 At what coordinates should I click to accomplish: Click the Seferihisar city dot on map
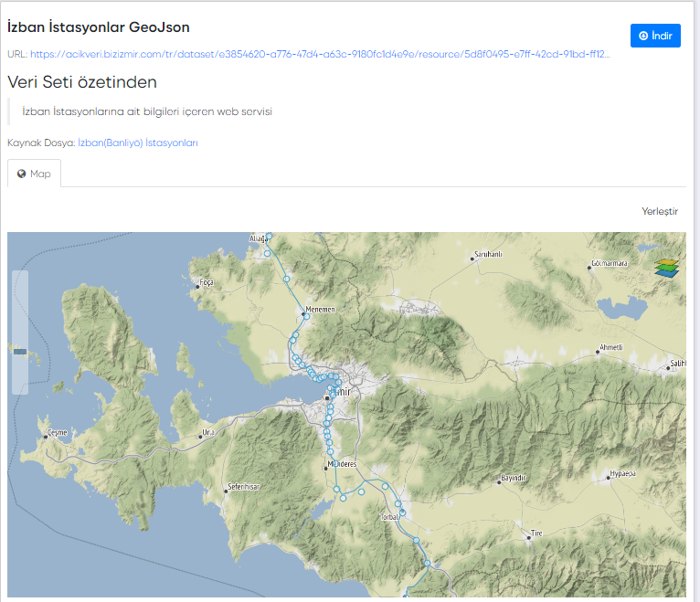(x=227, y=491)
